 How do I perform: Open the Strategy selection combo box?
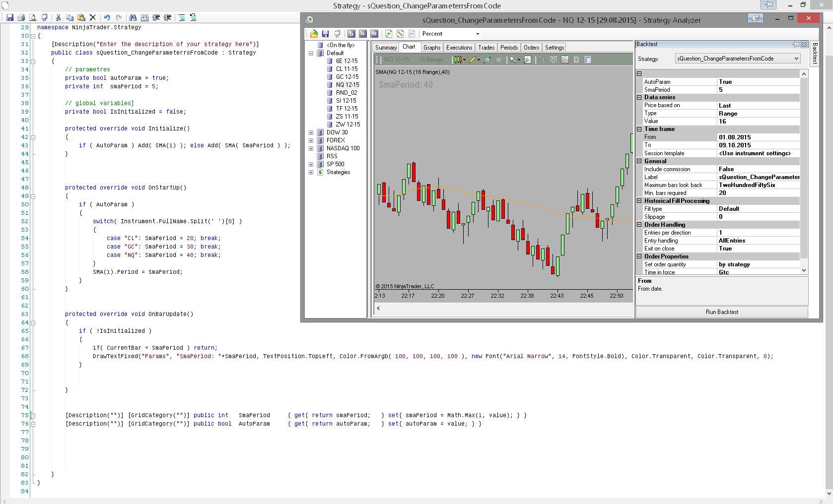(x=738, y=59)
